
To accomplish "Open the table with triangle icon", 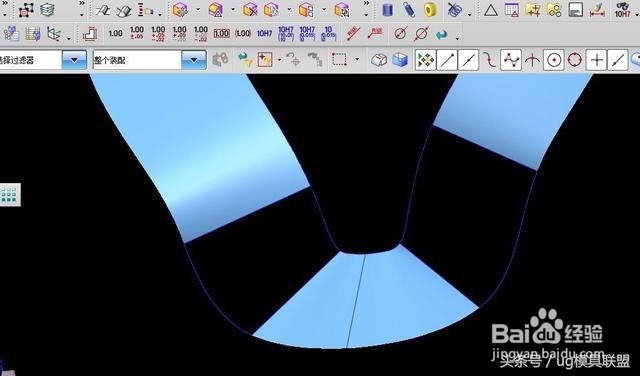I will [x=512, y=10].
